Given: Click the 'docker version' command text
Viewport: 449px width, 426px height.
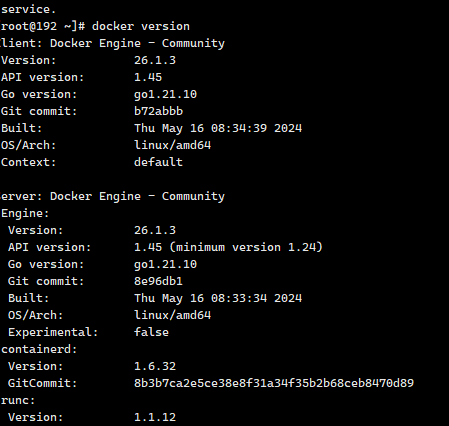Looking at the screenshot, I should pyautogui.click(x=141, y=26).
